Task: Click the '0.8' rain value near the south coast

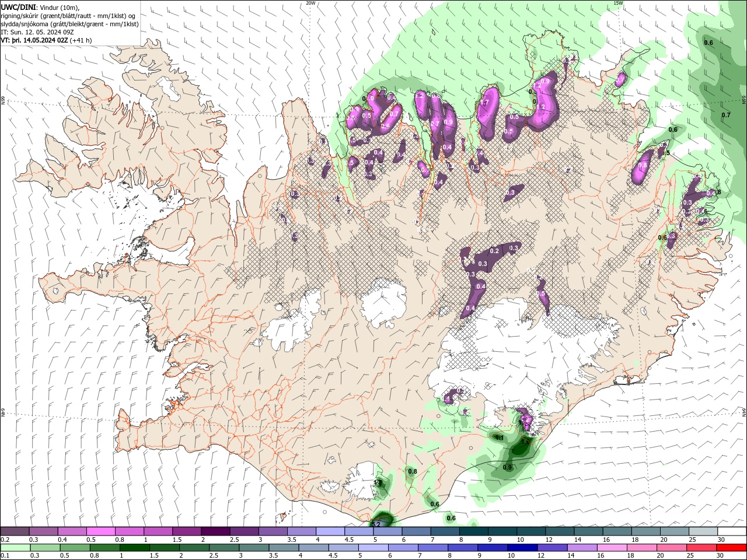Action: tap(413, 471)
